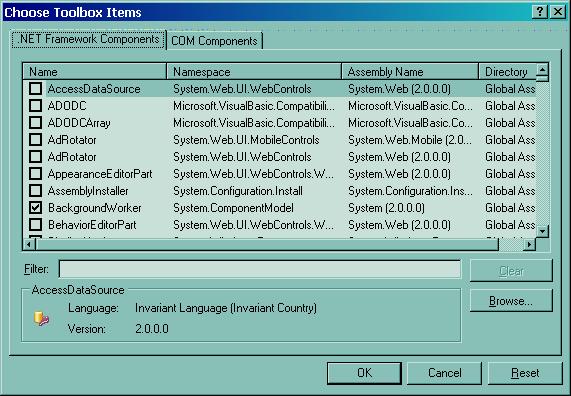The height and width of the screenshot is (396, 571).
Task: Click the System (2.0.0.0) assembly cell
Action: [x=386, y=208]
